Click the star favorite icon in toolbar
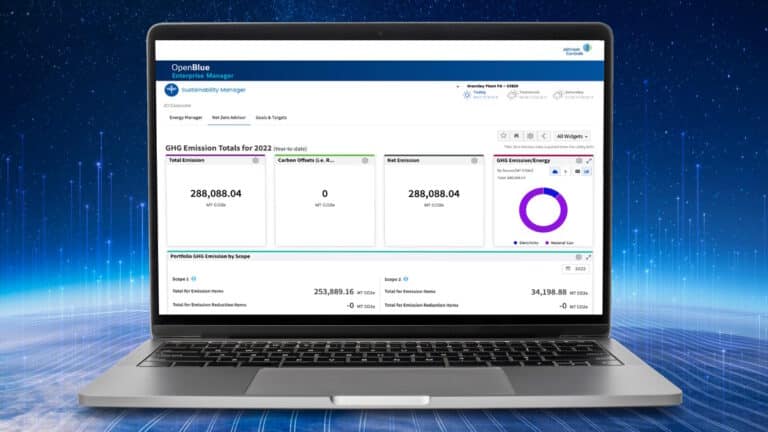This screenshot has width=768, height=432. point(503,136)
